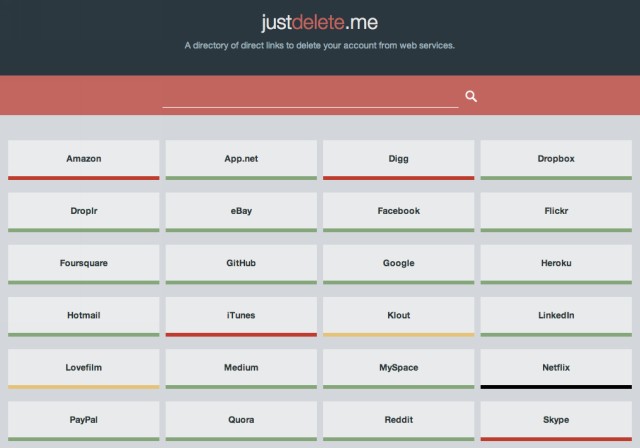Open the justdelete.me site title
640x448 pixels.
coord(320,22)
